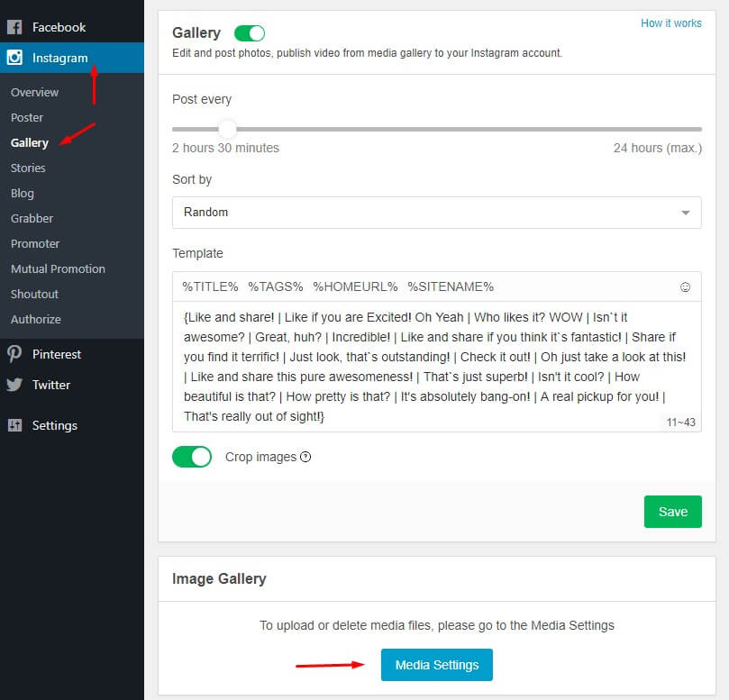Open the emoji picker smiley icon
Screen dimensions: 729x700
click(685, 286)
